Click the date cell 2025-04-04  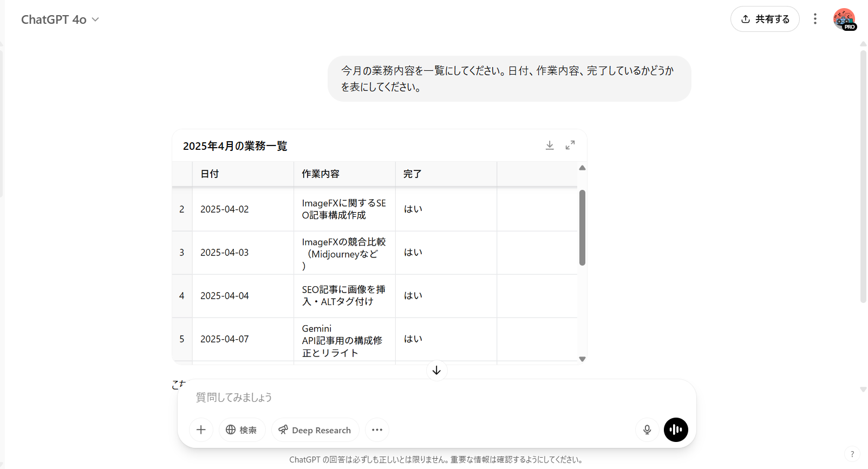(243, 296)
